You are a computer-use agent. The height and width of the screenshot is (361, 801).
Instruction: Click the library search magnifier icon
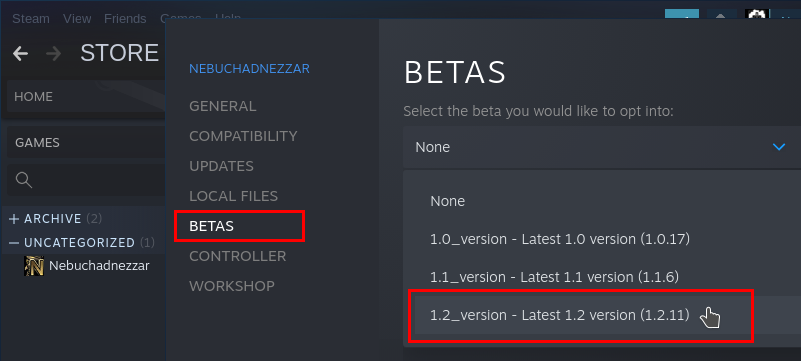24,179
